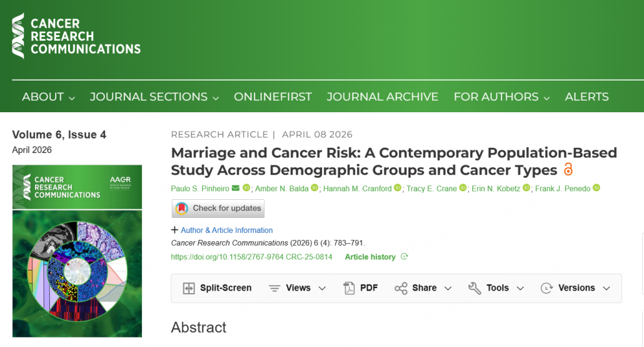Click the journal issue cover thumbnail

(x=77, y=251)
